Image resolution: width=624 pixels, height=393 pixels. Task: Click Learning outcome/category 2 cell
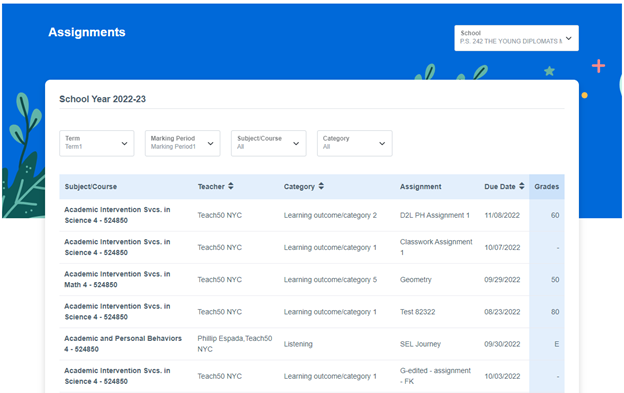click(x=330, y=215)
